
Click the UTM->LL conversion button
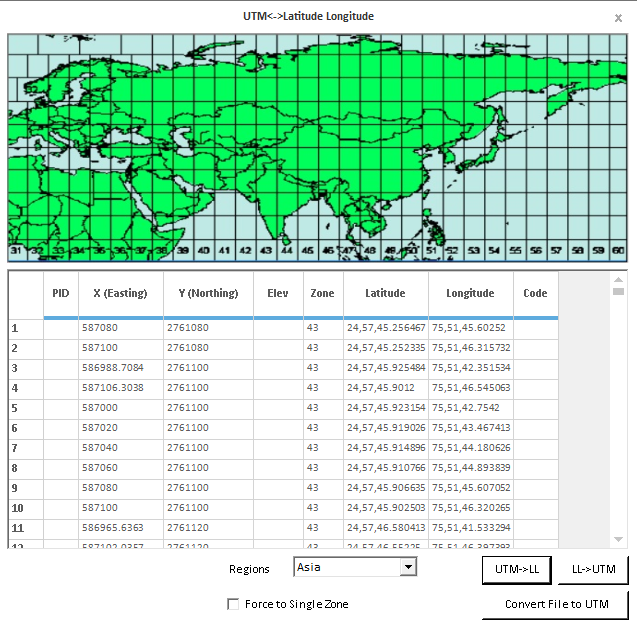tap(517, 570)
